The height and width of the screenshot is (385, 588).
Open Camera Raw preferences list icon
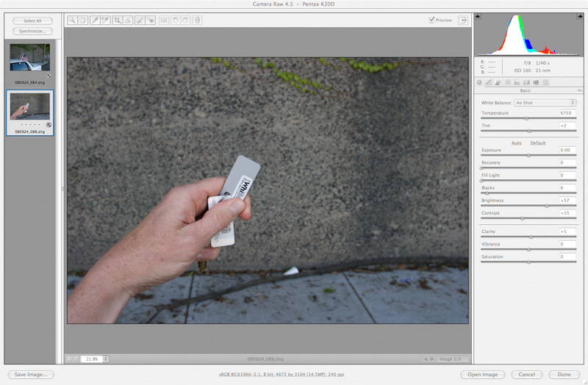pyautogui.click(x=163, y=21)
